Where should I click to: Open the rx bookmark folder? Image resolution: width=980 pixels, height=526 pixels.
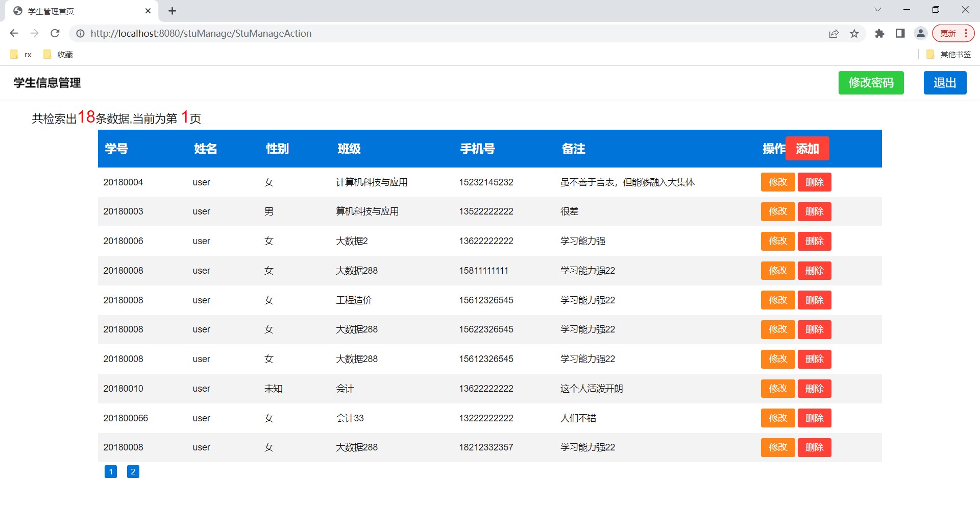coord(21,54)
